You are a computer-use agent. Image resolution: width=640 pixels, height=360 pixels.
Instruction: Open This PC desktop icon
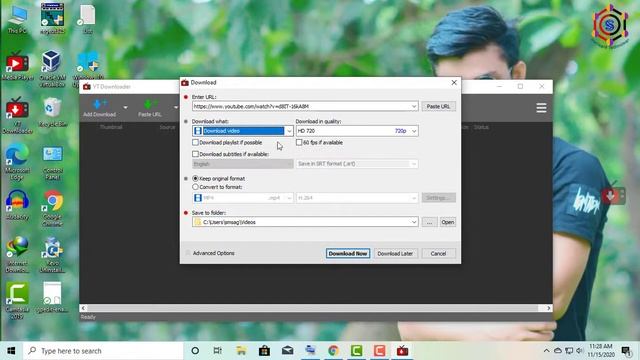point(17,19)
